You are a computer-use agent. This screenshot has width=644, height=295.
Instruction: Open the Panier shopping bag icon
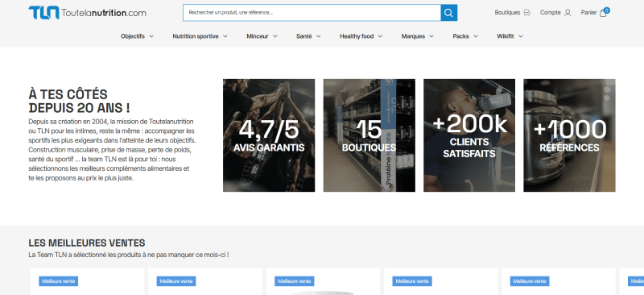coord(602,13)
